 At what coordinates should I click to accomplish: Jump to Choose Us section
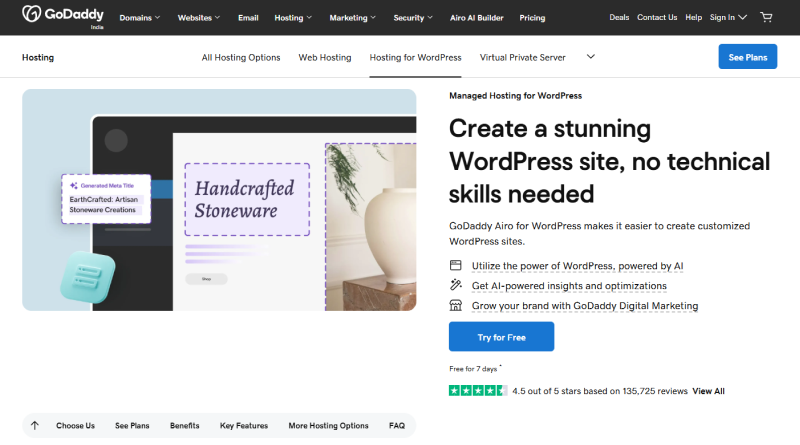click(x=76, y=426)
